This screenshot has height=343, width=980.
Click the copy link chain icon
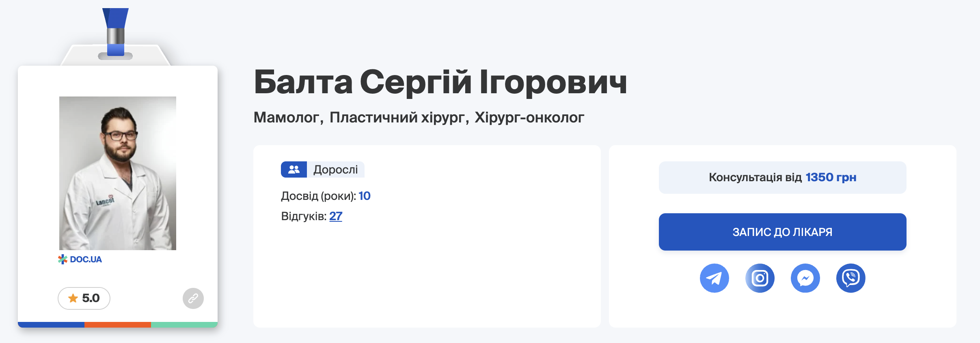(x=193, y=298)
